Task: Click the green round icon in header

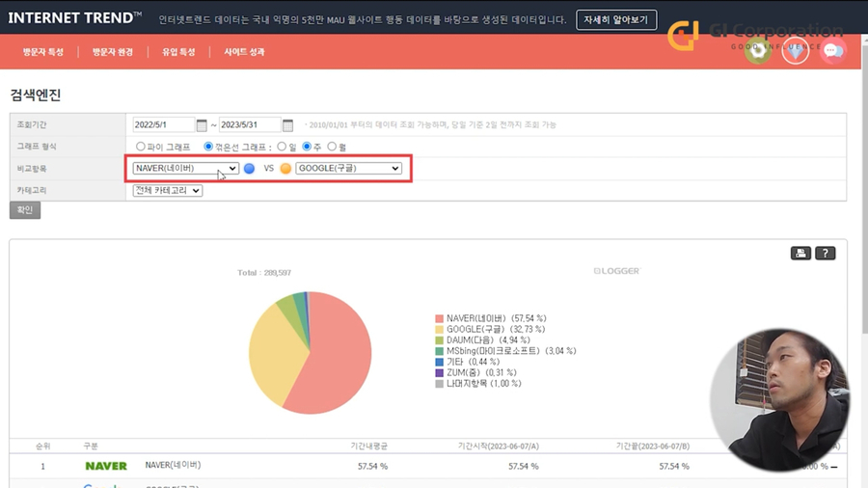Action: [758, 51]
